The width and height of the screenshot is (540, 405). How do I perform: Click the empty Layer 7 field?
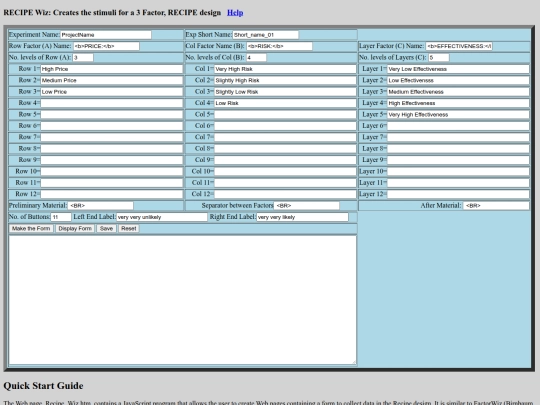(x=458, y=137)
